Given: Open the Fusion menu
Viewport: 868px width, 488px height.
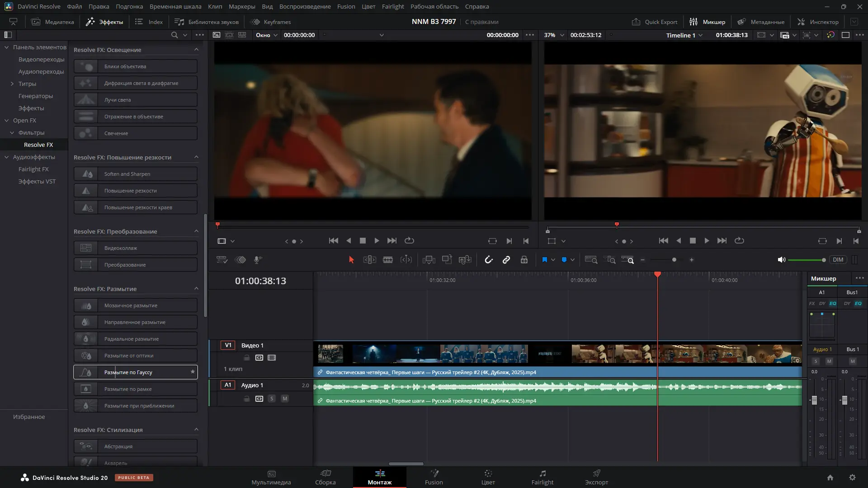Looking at the screenshot, I should [x=346, y=6].
